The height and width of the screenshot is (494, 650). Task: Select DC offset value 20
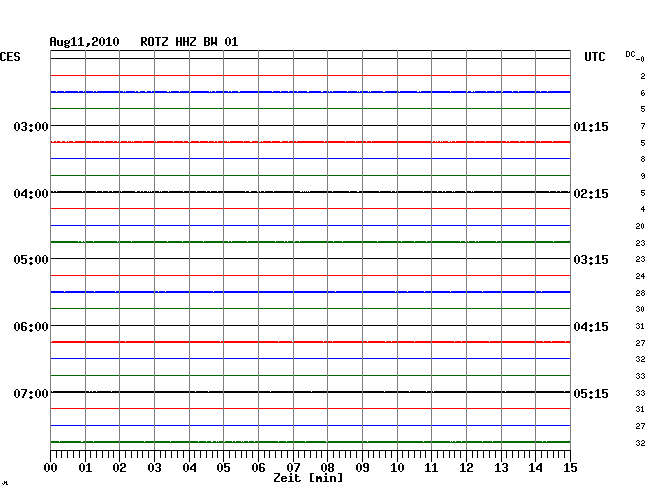point(640,226)
